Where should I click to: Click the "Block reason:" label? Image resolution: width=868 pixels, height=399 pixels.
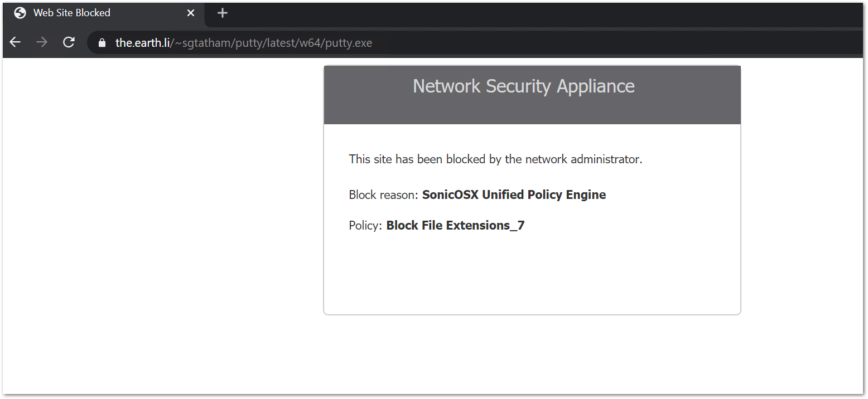[383, 195]
